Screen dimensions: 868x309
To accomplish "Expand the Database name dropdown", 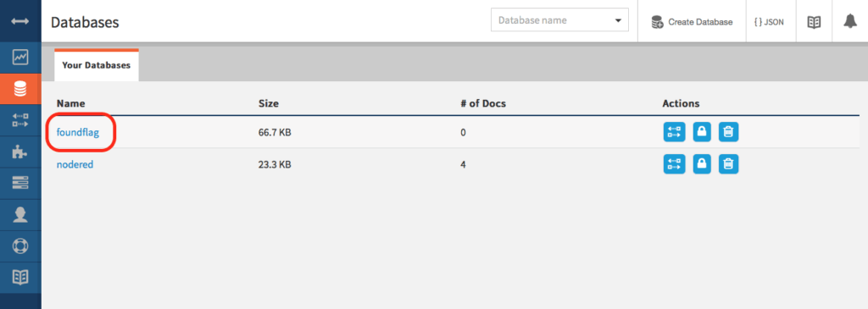I will pyautogui.click(x=559, y=20).
